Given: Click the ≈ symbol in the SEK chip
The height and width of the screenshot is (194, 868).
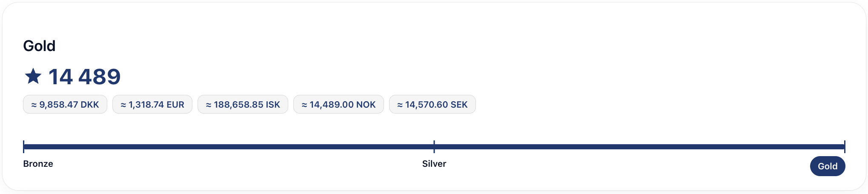Looking at the screenshot, I should pos(400,105).
